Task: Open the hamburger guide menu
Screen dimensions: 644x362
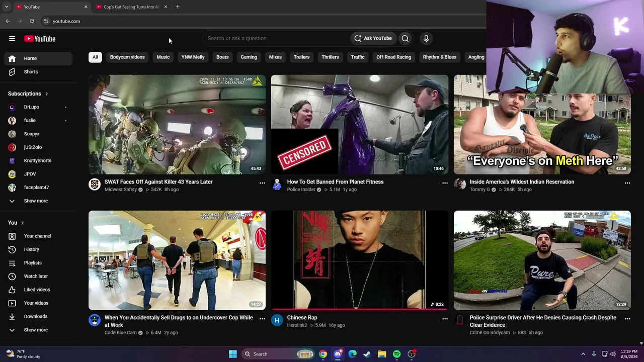Action: pos(12,39)
